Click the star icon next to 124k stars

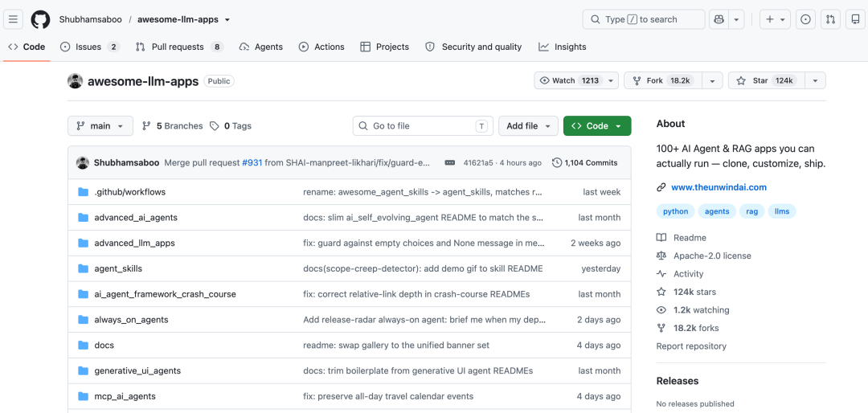(x=661, y=292)
